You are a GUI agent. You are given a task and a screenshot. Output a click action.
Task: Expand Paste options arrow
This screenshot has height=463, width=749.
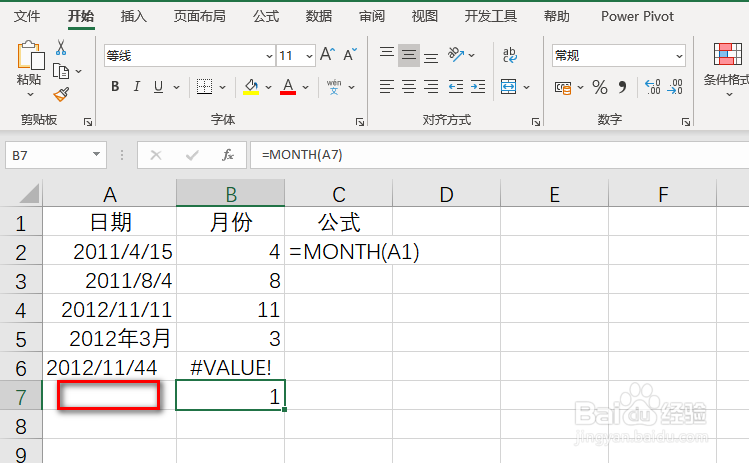[31, 94]
